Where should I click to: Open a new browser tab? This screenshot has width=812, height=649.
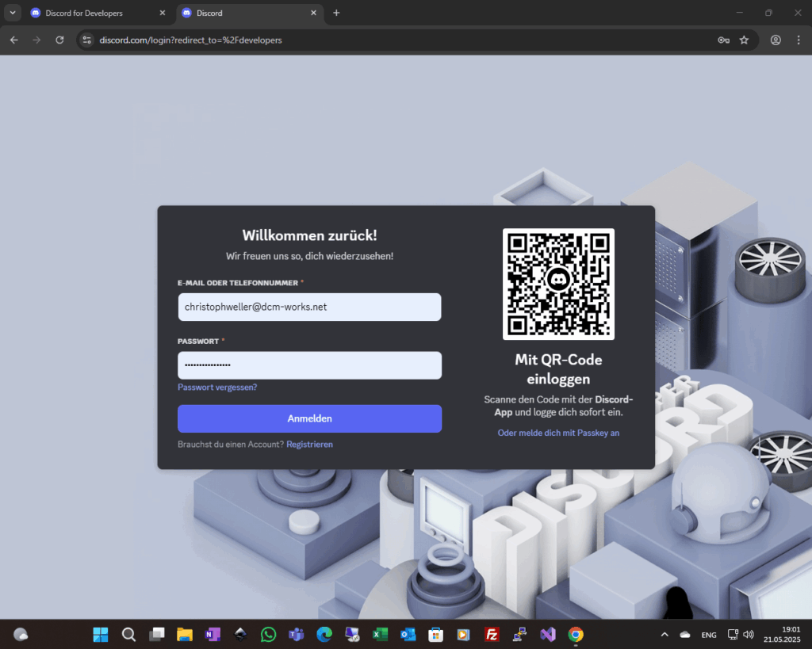336,13
